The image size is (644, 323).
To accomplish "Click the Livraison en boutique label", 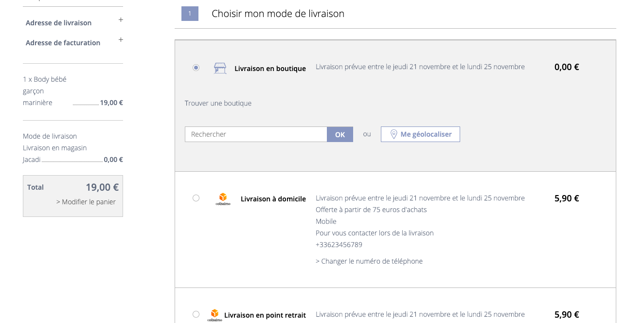I will pos(270,69).
